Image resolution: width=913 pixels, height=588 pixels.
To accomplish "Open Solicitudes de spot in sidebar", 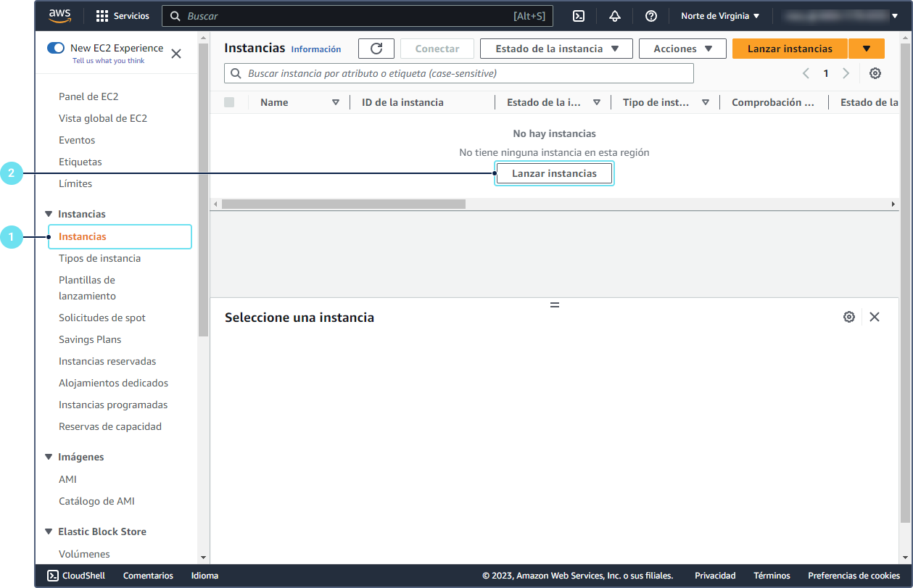I will point(102,318).
